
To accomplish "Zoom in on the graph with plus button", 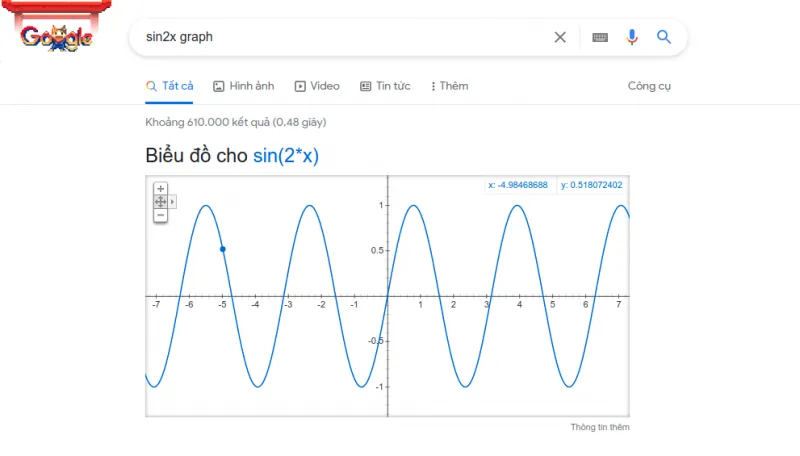I will [160, 189].
